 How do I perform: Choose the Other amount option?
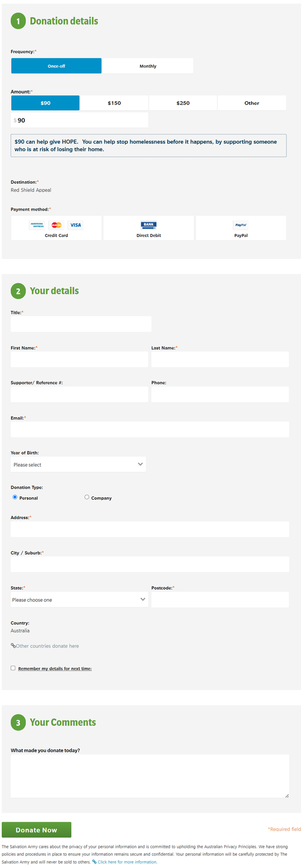251,103
